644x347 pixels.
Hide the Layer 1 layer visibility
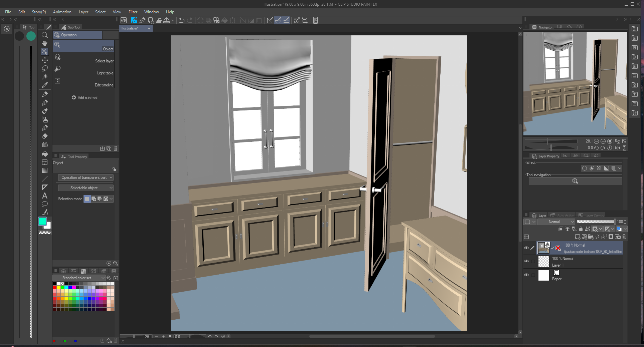tap(526, 261)
